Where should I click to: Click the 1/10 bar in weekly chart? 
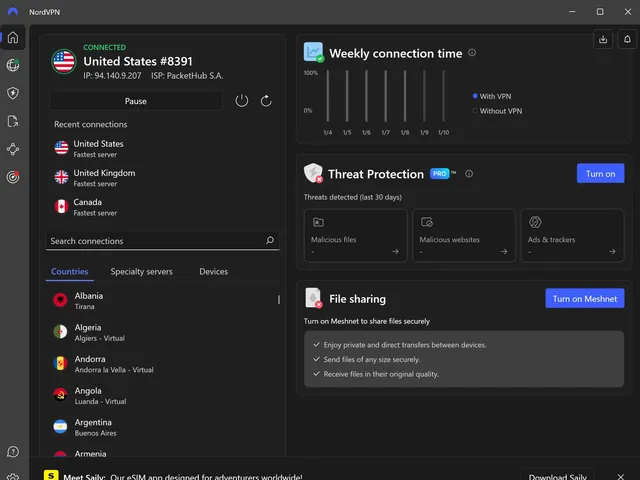tap(444, 96)
